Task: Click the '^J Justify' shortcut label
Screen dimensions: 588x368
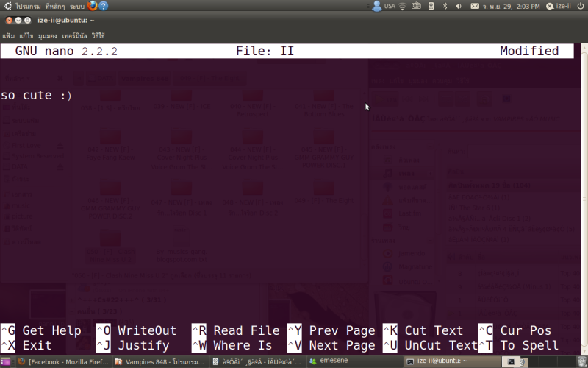Action: [132, 345]
